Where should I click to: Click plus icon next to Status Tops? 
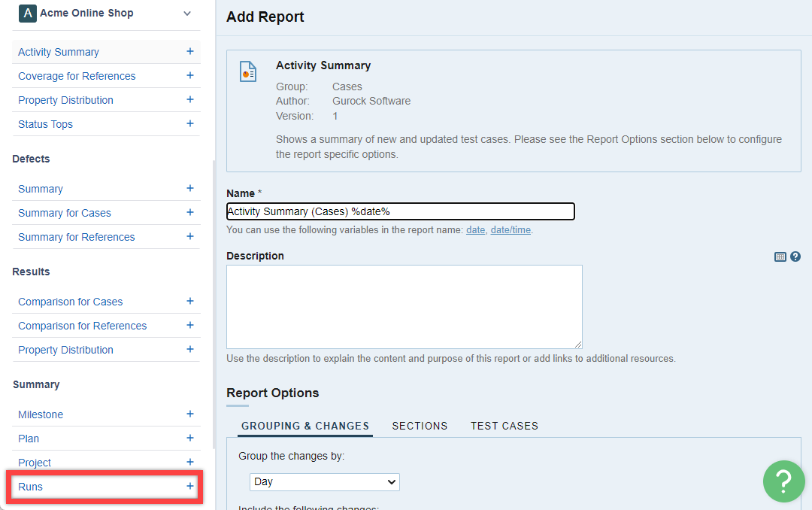pos(189,124)
